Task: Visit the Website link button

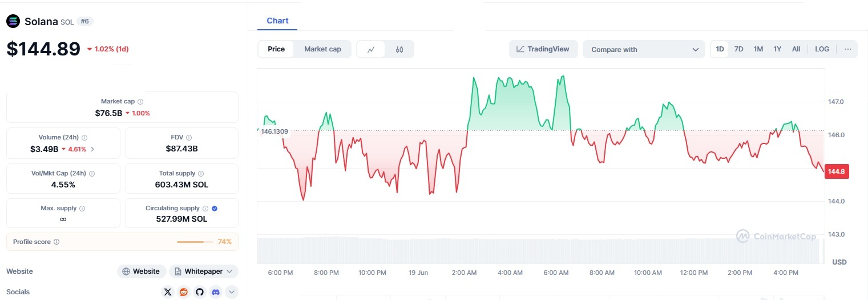Action: 142,271
